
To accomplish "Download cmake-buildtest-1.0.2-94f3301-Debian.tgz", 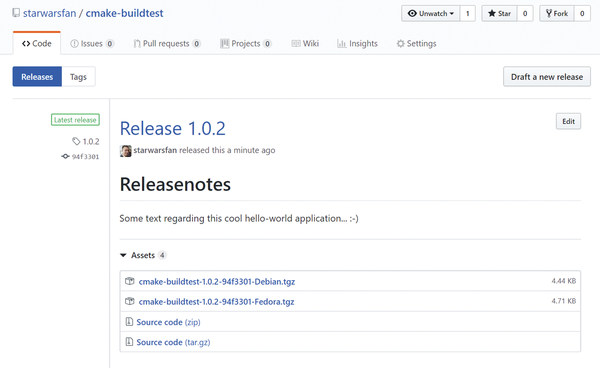I will click(x=217, y=282).
